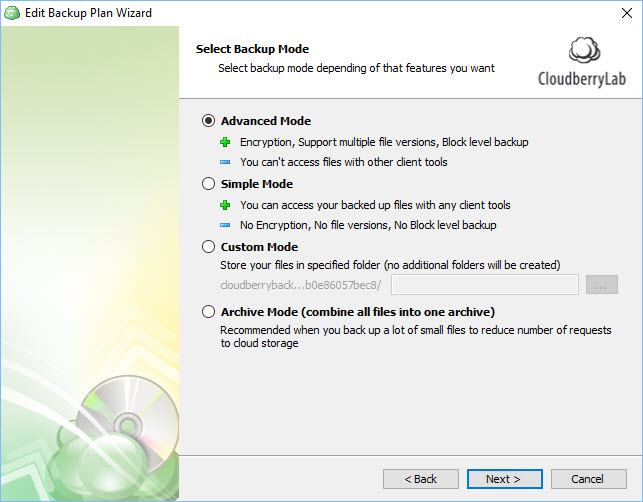This screenshot has width=643, height=502.
Task: Click the CloudBerry app icon in title bar
Action: click(12, 13)
